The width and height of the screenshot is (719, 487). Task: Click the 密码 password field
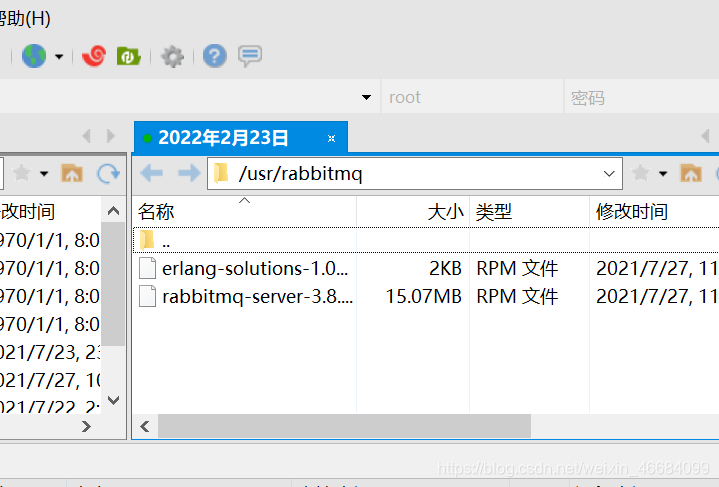(x=642, y=97)
